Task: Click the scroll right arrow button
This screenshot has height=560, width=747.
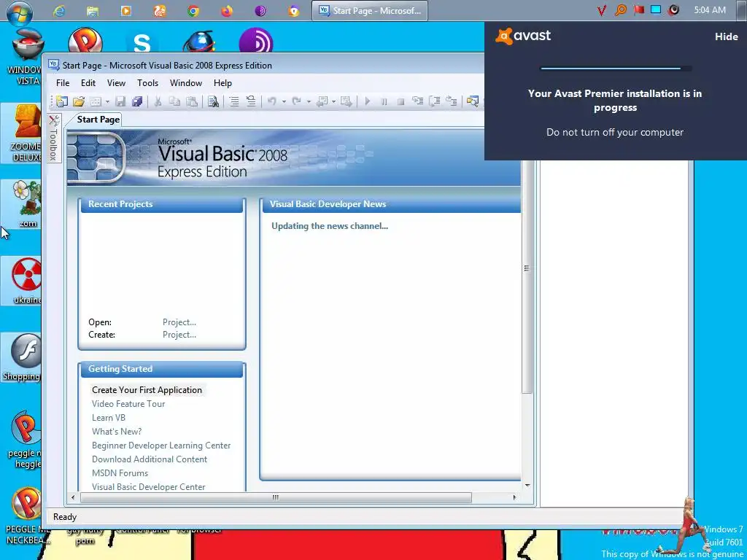Action: point(514,497)
